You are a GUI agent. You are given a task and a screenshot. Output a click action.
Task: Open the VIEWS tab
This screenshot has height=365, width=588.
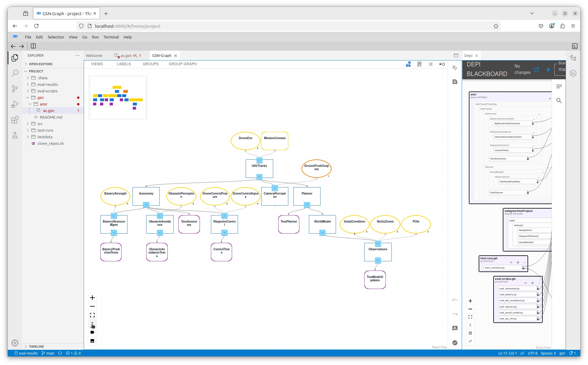[97, 64]
